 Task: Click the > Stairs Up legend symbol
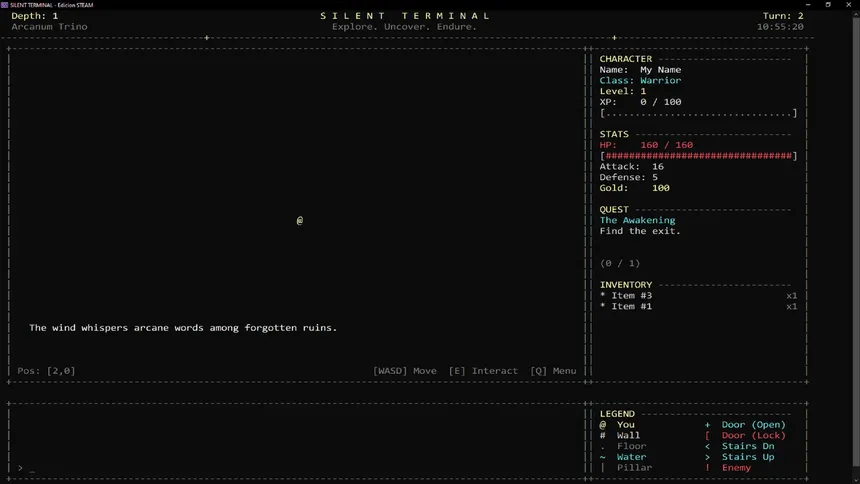click(x=708, y=457)
